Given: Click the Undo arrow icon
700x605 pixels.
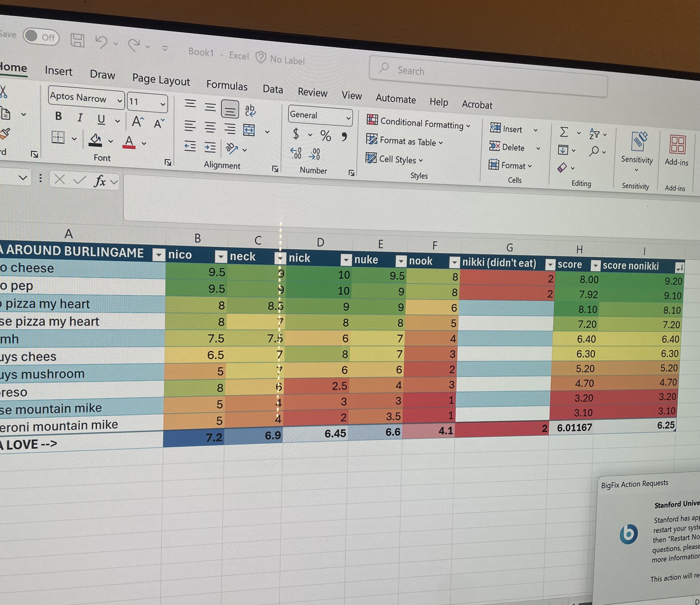Looking at the screenshot, I should pyautogui.click(x=101, y=42).
